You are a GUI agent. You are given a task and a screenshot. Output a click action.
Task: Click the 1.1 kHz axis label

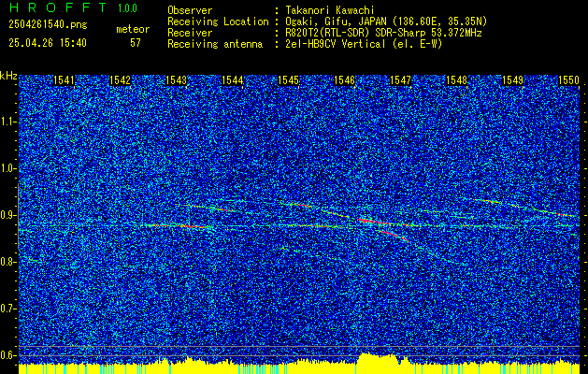tap(7, 122)
